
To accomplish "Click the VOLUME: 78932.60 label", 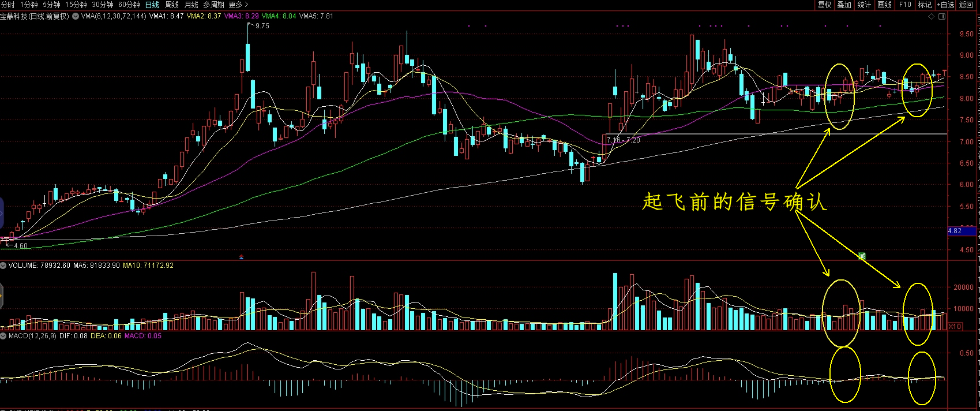I will coord(39,266).
